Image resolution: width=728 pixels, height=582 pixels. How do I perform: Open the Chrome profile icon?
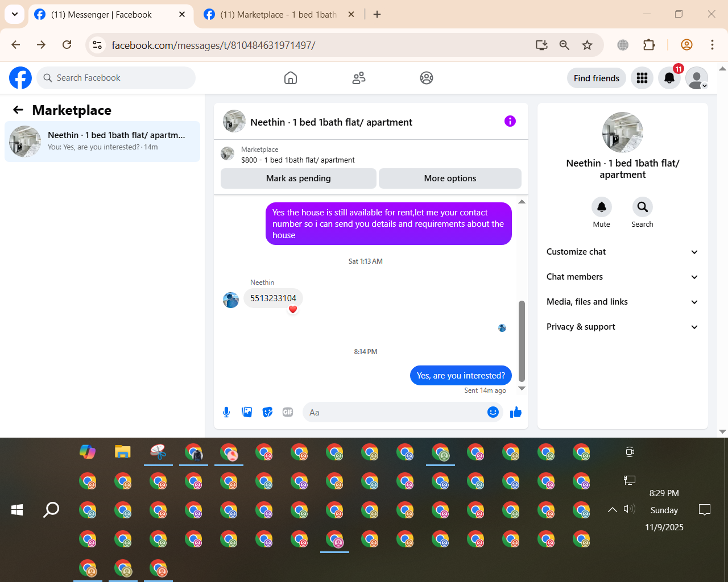pyautogui.click(x=686, y=45)
